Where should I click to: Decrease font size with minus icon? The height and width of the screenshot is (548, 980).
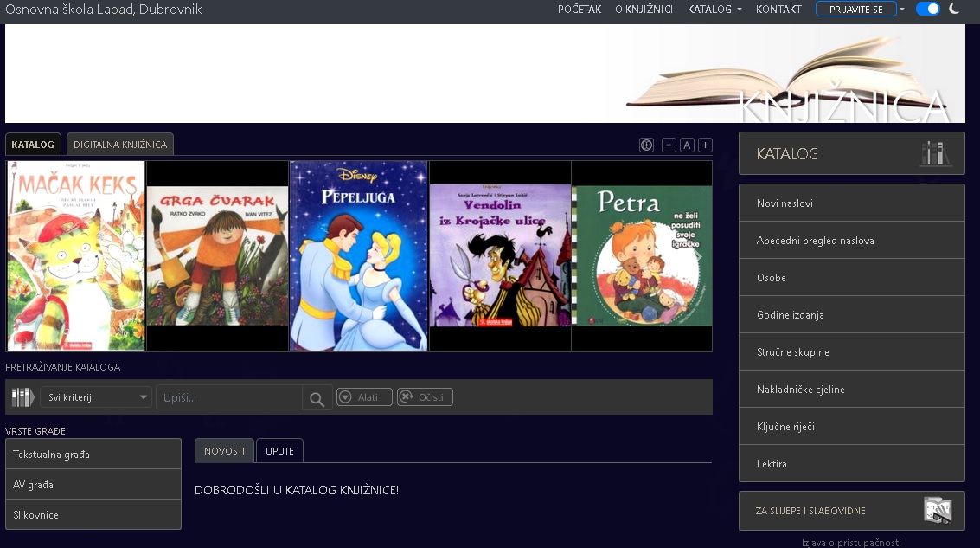(x=669, y=145)
